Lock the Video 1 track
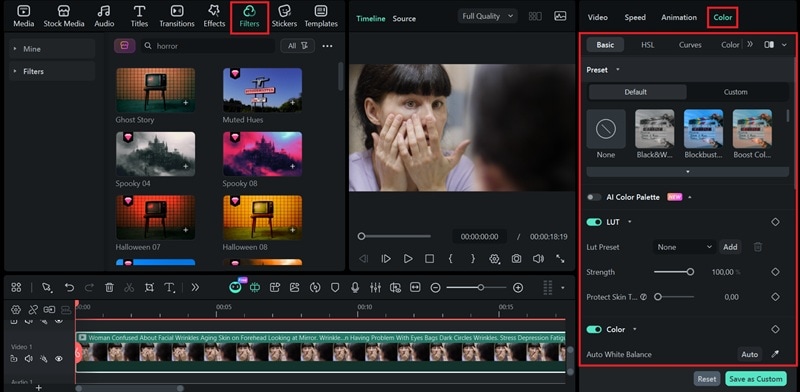Image resolution: width=800 pixels, height=392 pixels. tap(14, 359)
